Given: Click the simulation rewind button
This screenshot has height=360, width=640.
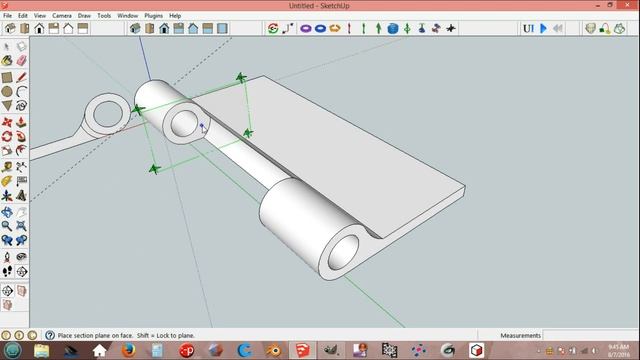Looking at the screenshot, I should 558,28.
